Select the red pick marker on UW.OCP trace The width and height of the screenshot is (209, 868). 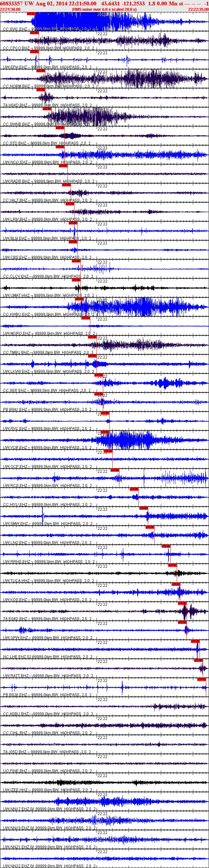[108, 451]
